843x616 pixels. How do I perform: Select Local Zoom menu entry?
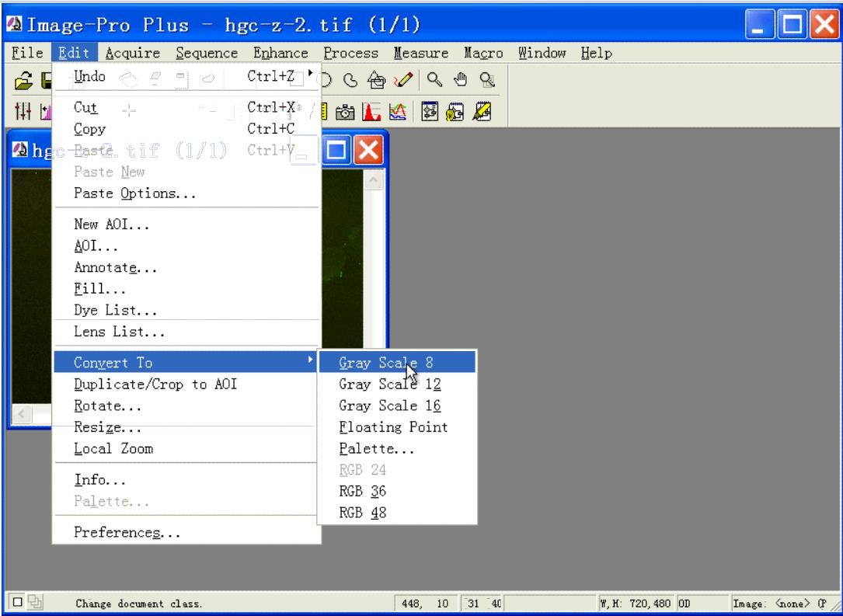pos(186,448)
